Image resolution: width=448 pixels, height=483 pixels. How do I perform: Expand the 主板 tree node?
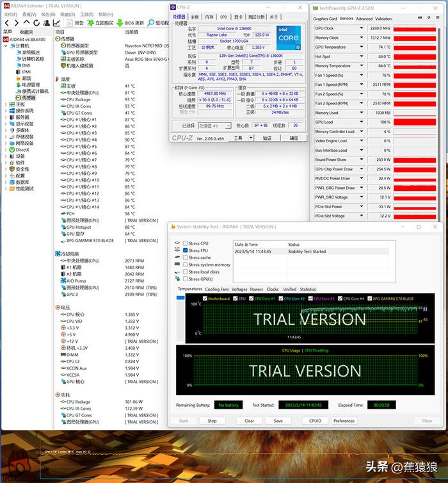6,104
